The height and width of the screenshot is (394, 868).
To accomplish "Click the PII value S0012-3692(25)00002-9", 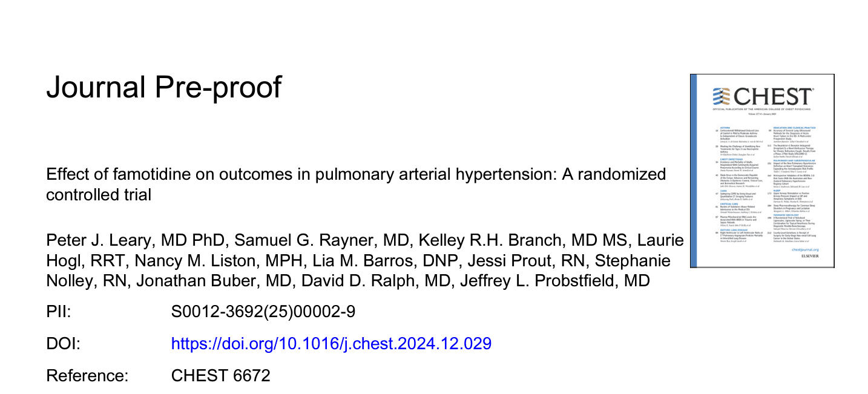I will pos(263,312).
